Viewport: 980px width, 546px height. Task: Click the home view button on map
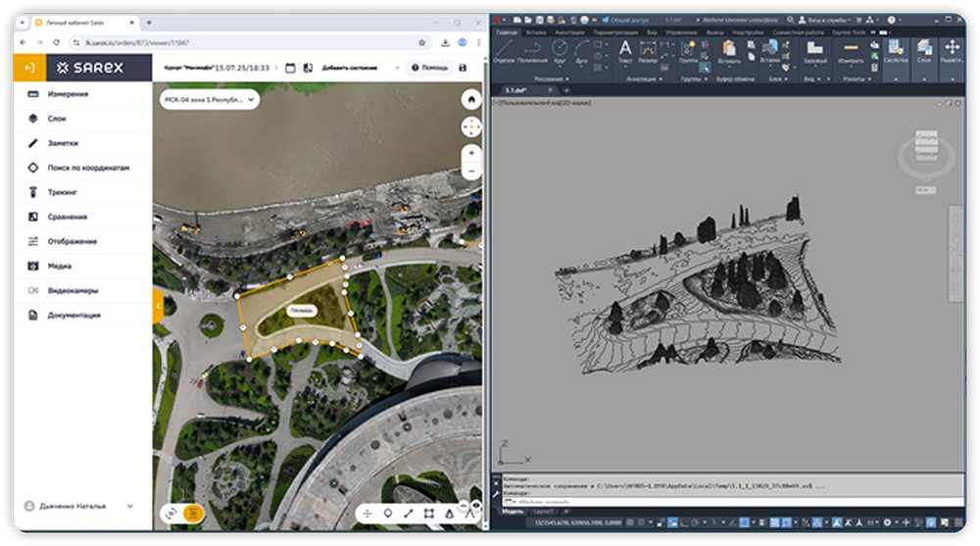pos(471,99)
